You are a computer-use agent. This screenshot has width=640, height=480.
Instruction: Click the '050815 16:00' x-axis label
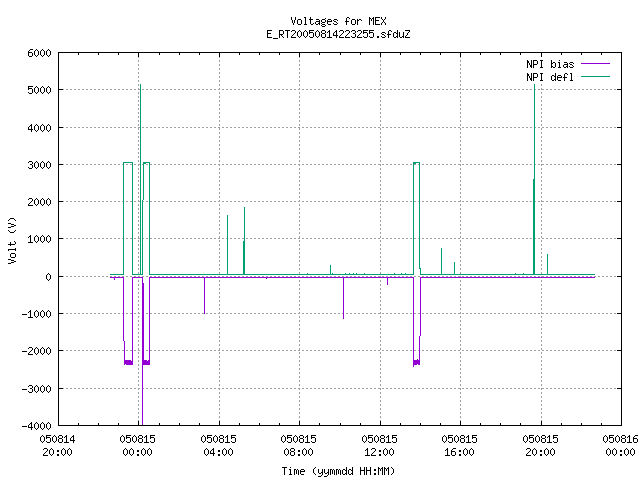[x=459, y=445]
